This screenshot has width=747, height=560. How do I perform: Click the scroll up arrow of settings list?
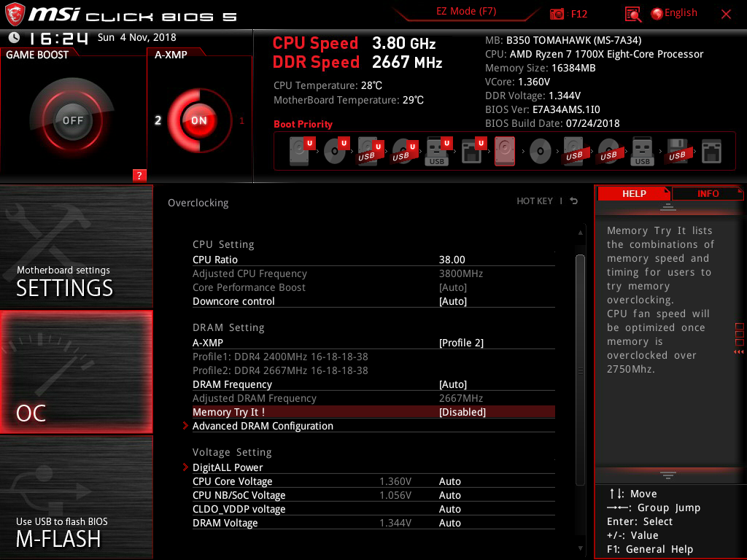click(580, 233)
